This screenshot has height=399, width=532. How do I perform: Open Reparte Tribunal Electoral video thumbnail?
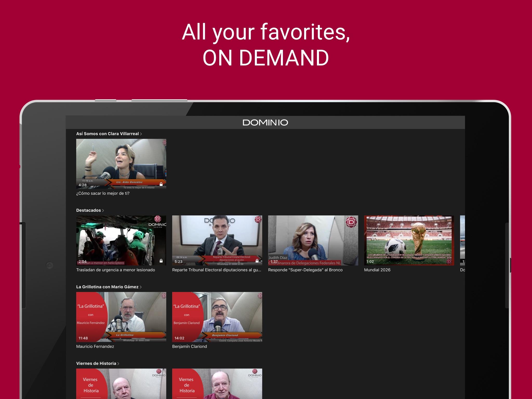tap(217, 240)
